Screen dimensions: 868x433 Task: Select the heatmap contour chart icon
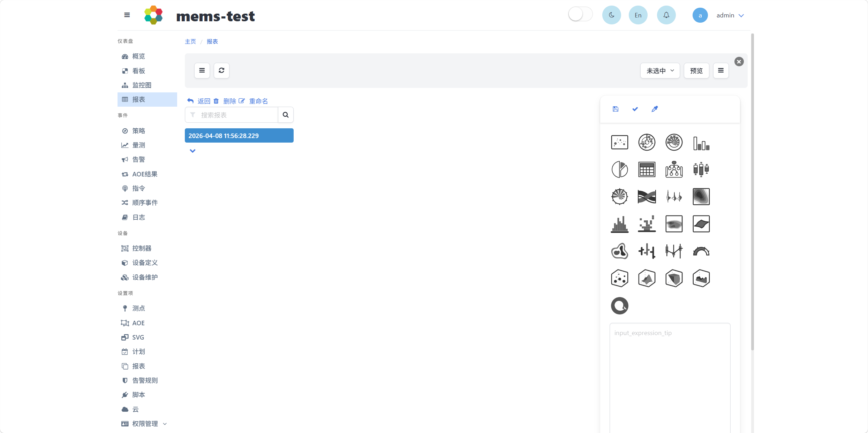click(674, 224)
